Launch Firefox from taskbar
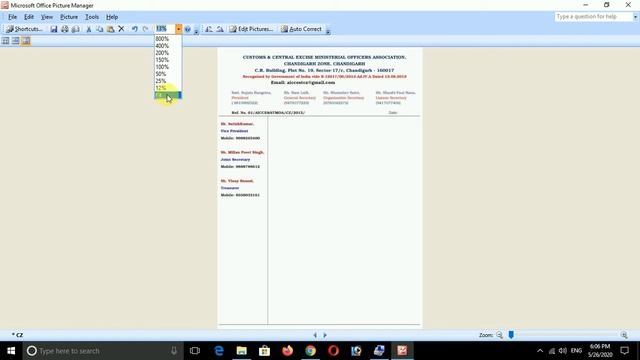The height and width of the screenshot is (360, 640). (x=287, y=351)
